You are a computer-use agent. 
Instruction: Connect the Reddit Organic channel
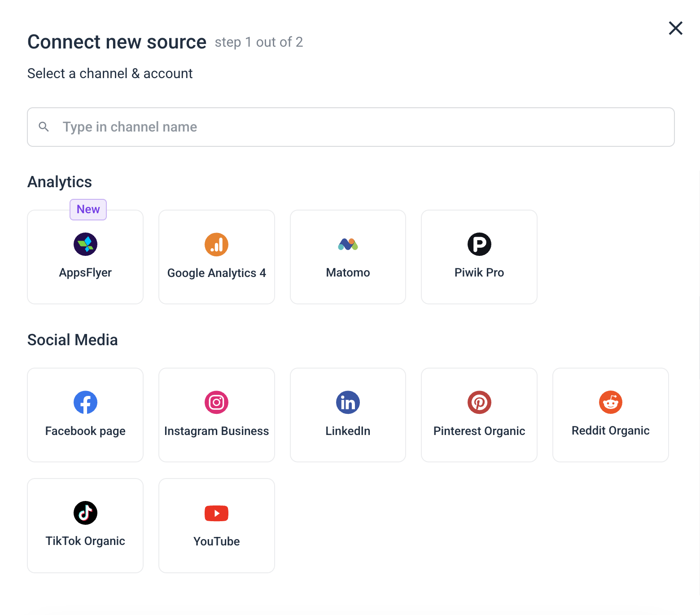[x=610, y=415]
